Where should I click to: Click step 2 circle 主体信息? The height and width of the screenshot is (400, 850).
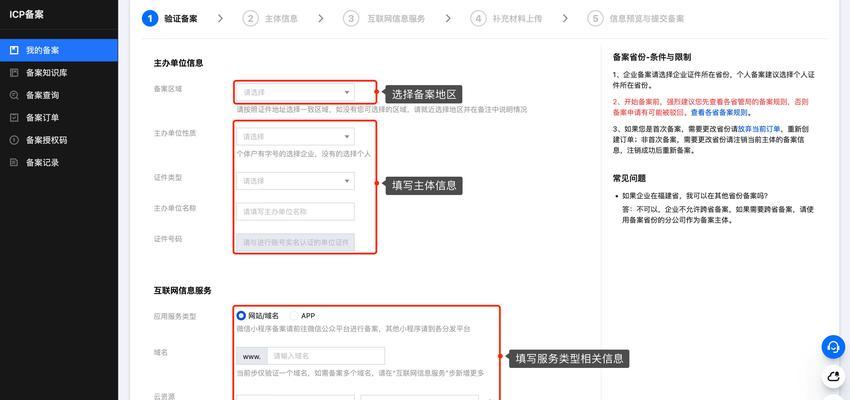pos(250,18)
